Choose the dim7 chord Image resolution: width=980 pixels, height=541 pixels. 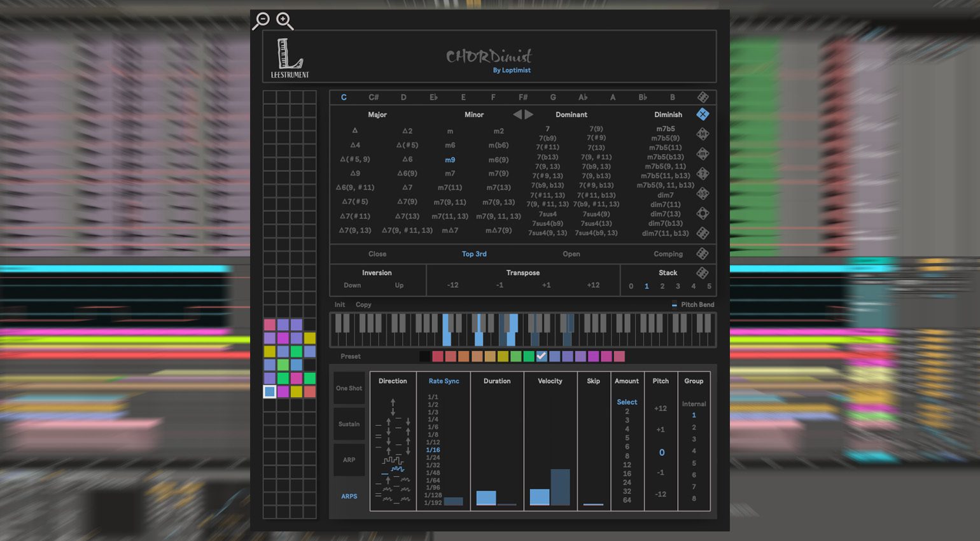coord(666,195)
